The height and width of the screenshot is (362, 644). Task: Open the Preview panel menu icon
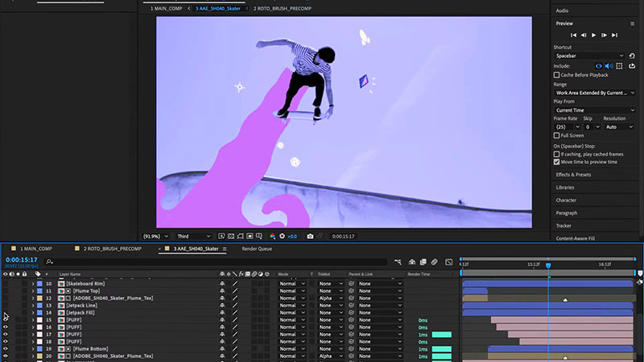632,24
